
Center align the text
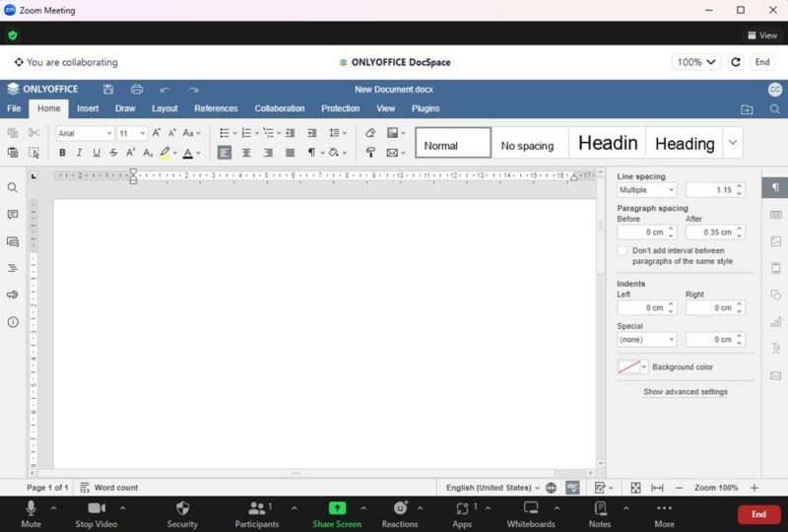pos(246,153)
